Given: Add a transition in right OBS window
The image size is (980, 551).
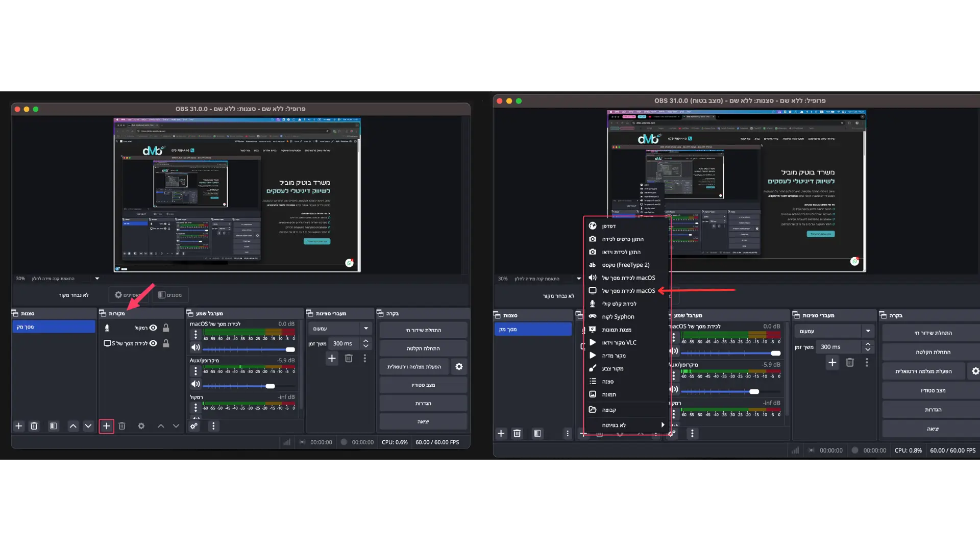Looking at the screenshot, I should (x=832, y=363).
